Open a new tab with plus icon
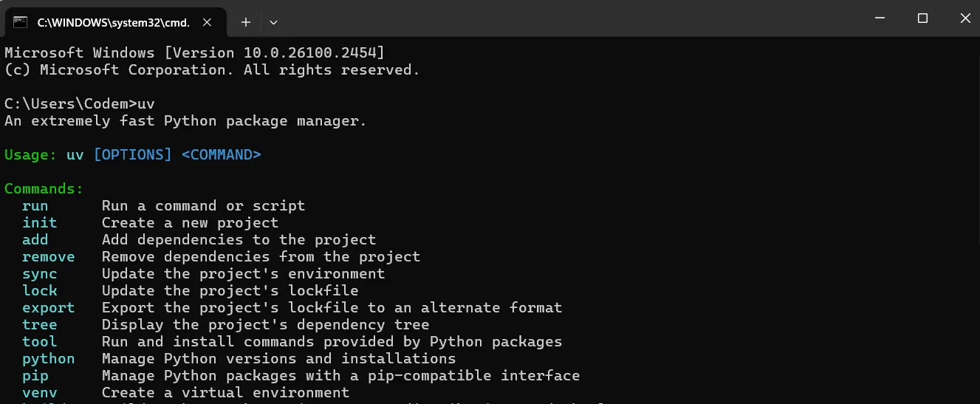This screenshot has height=404, width=980. 246,22
